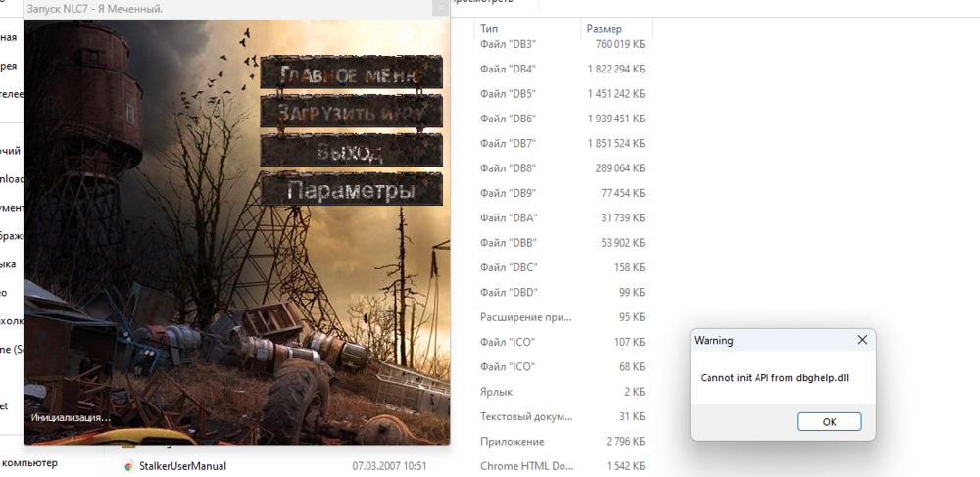Click the Файл "DB5" type entry
980x477 pixels.
(x=508, y=94)
